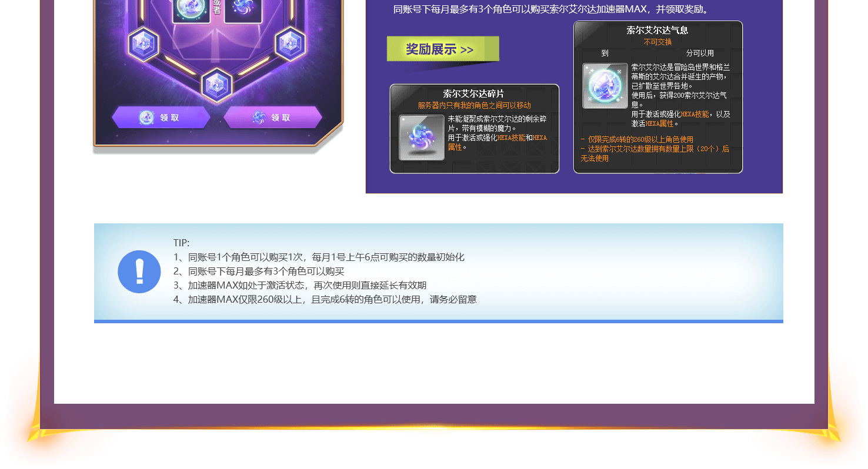Click the 未能凝聚成索尔艾尔达的剩余碎片 description text
The height and width of the screenshot is (469, 868).
pos(497,123)
